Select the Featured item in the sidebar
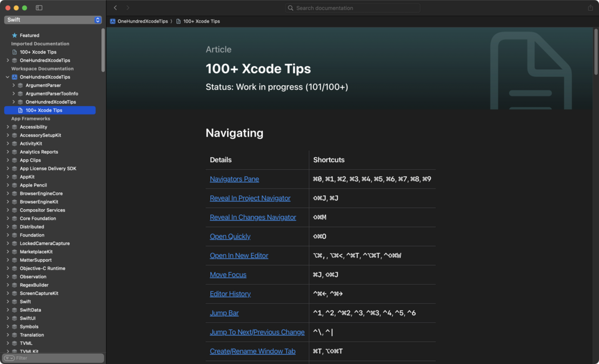 [x=29, y=35]
